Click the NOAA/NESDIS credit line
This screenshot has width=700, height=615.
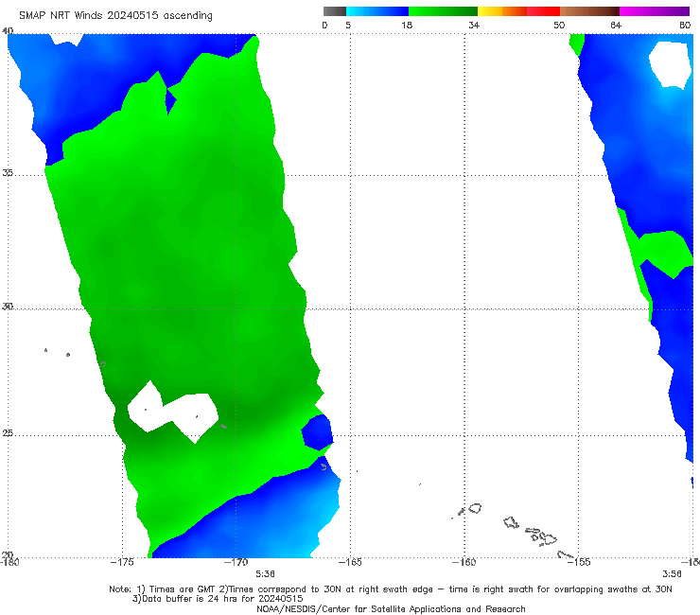click(391, 609)
